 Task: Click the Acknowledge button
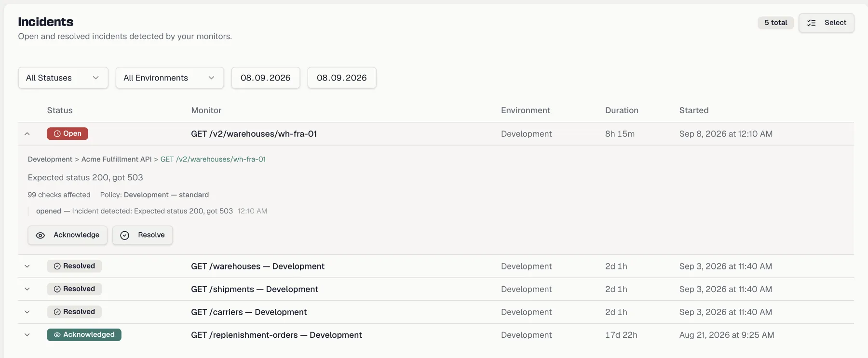coord(68,235)
